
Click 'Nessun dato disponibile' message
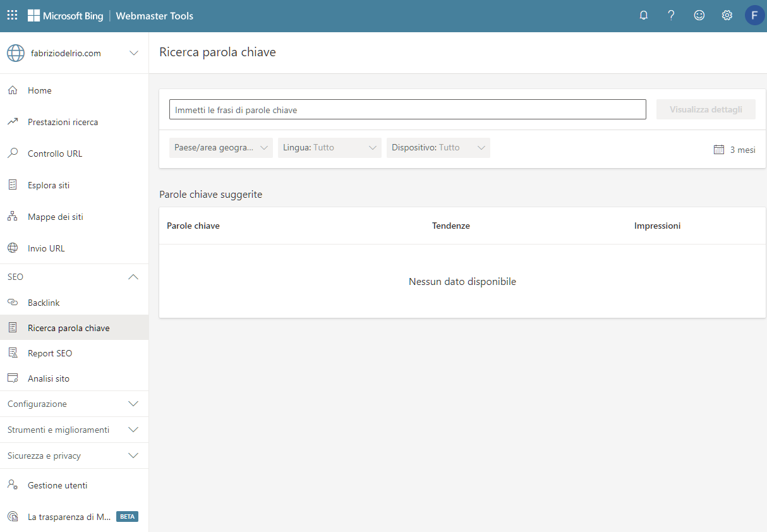tap(462, 282)
